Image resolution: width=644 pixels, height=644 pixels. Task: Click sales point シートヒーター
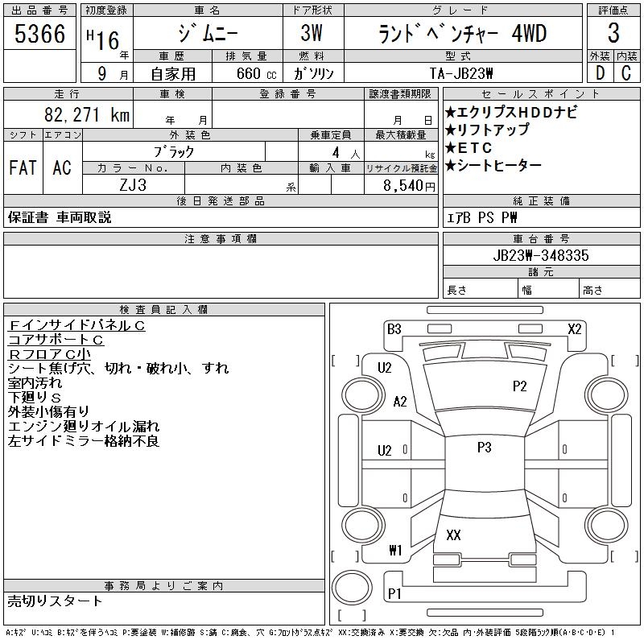click(x=493, y=166)
